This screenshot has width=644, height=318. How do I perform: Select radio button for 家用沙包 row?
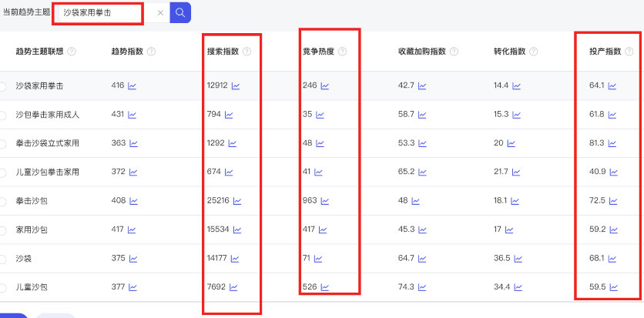(2, 230)
